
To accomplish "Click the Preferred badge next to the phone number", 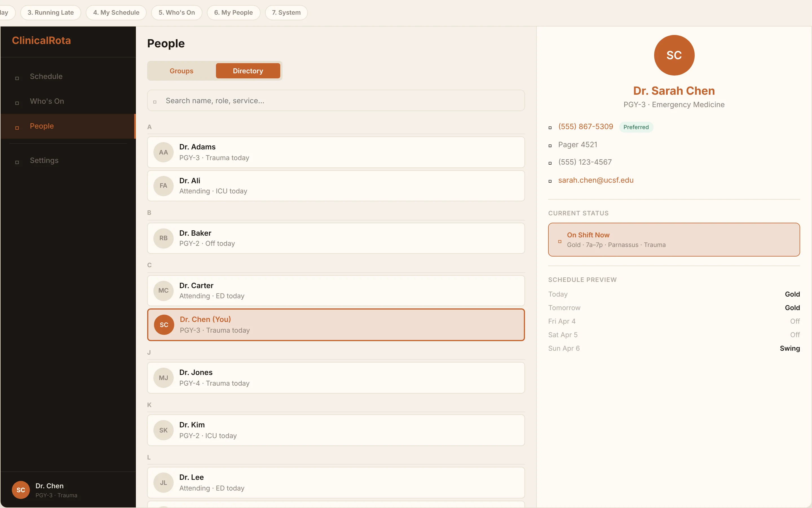I will click(x=636, y=127).
